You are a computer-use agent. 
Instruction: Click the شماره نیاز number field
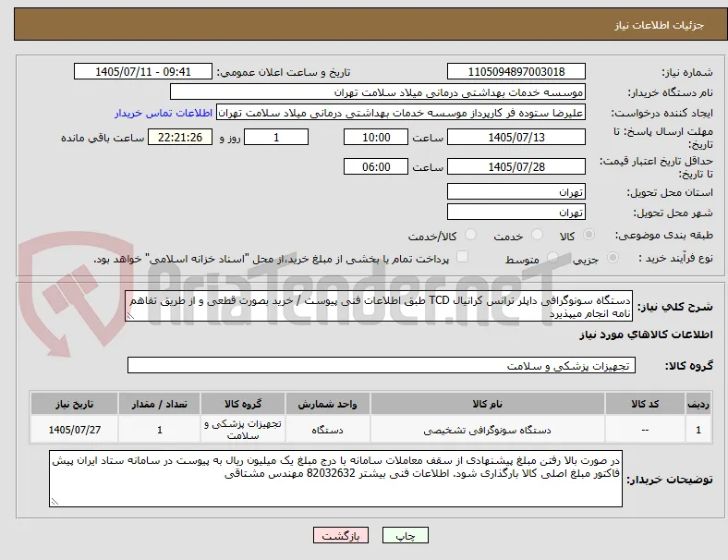click(x=516, y=71)
